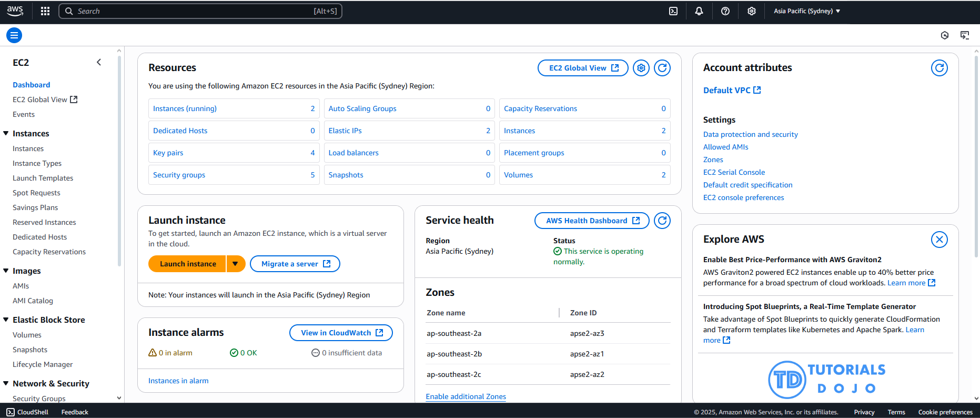Click the external icon beside EC2 Global View in sidebar
Image resolution: width=980 pixels, height=418 pixels.
point(74,99)
